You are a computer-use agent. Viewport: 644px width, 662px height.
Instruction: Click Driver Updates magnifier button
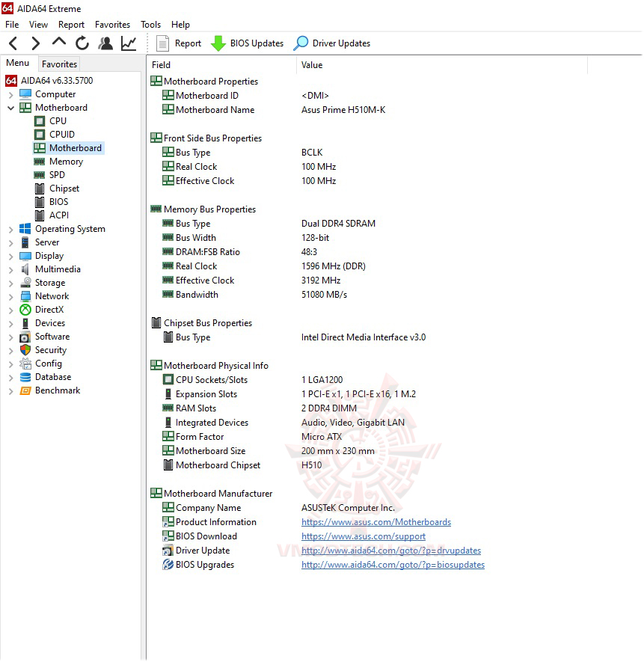pyautogui.click(x=331, y=43)
